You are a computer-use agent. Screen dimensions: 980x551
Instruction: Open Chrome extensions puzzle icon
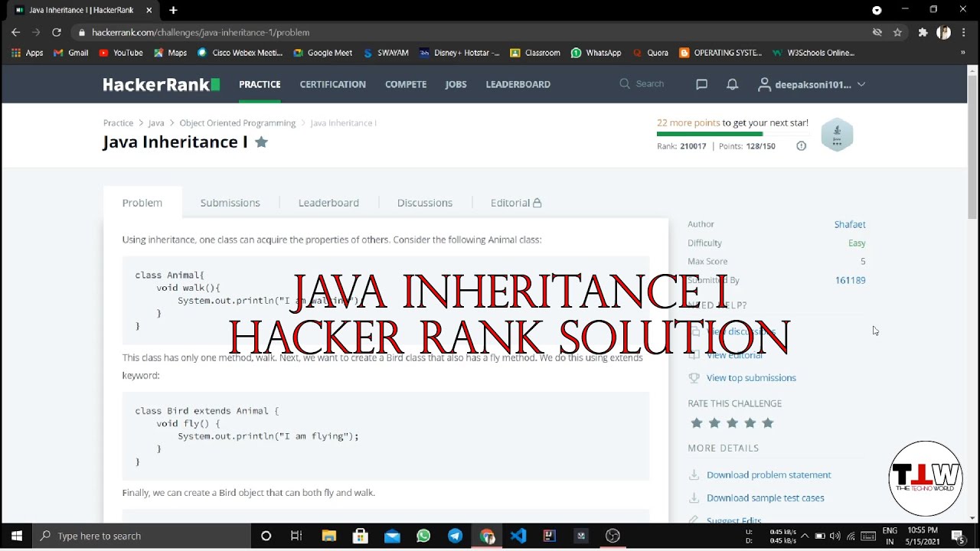click(923, 32)
